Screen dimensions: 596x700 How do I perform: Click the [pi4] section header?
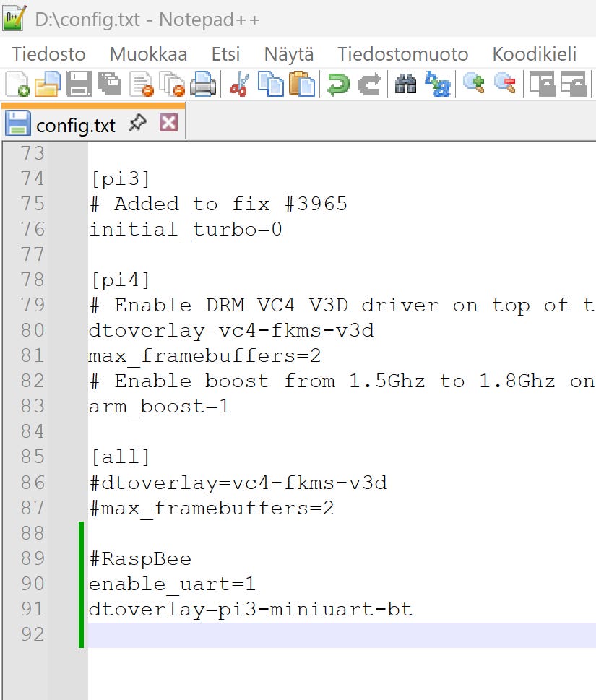pyautogui.click(x=120, y=280)
